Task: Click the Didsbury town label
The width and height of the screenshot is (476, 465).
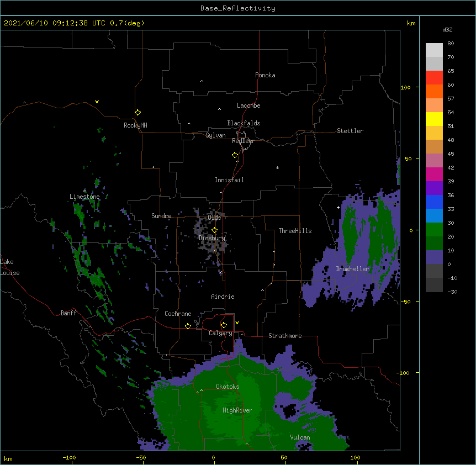Action: pyautogui.click(x=212, y=238)
